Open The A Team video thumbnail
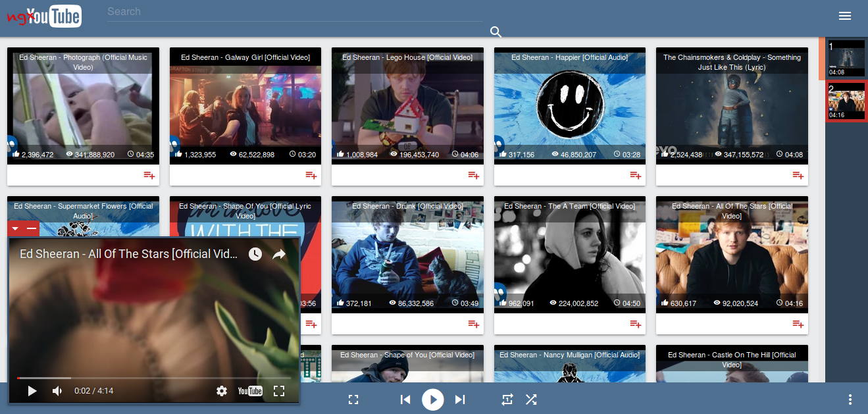The height and width of the screenshot is (414, 868). coord(570,254)
